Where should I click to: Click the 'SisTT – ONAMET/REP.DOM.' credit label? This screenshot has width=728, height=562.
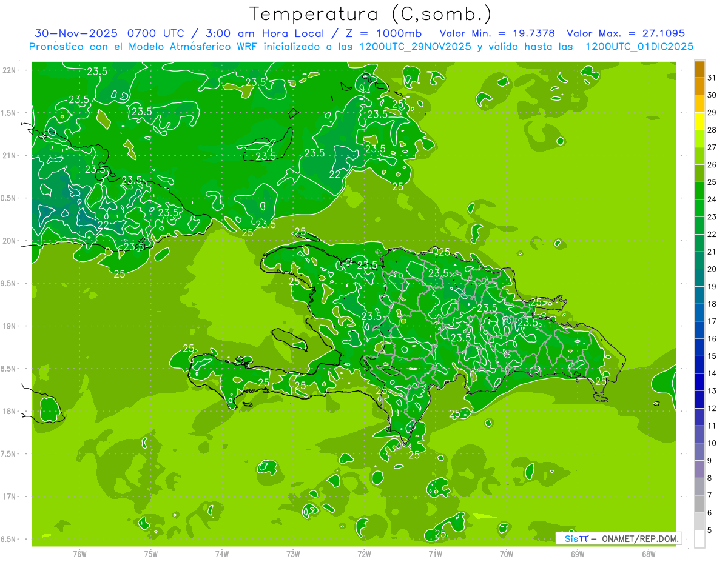tap(619, 538)
